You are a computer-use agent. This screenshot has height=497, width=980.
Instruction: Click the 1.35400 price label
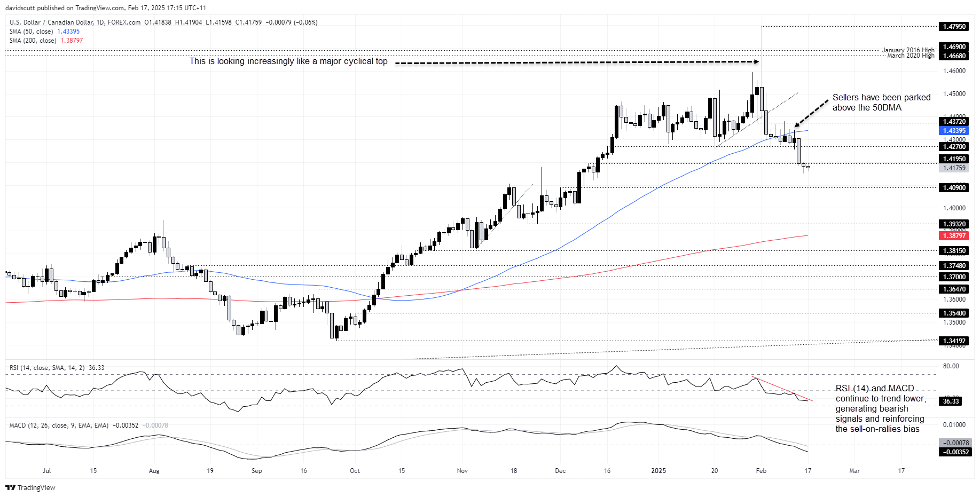point(954,313)
